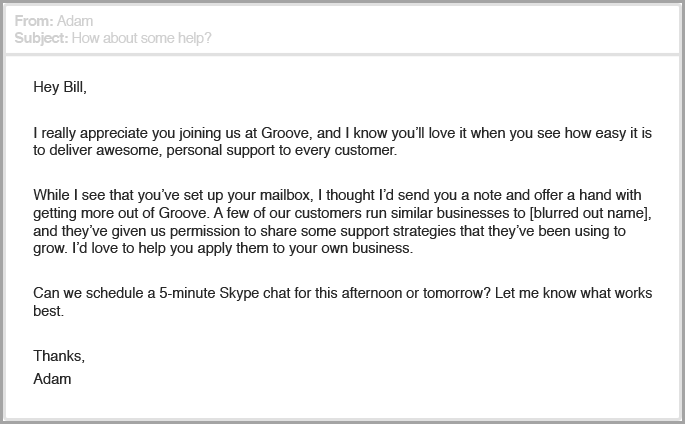Click the Adam signature at the bottom
Image resolution: width=685 pixels, height=424 pixels.
52,379
